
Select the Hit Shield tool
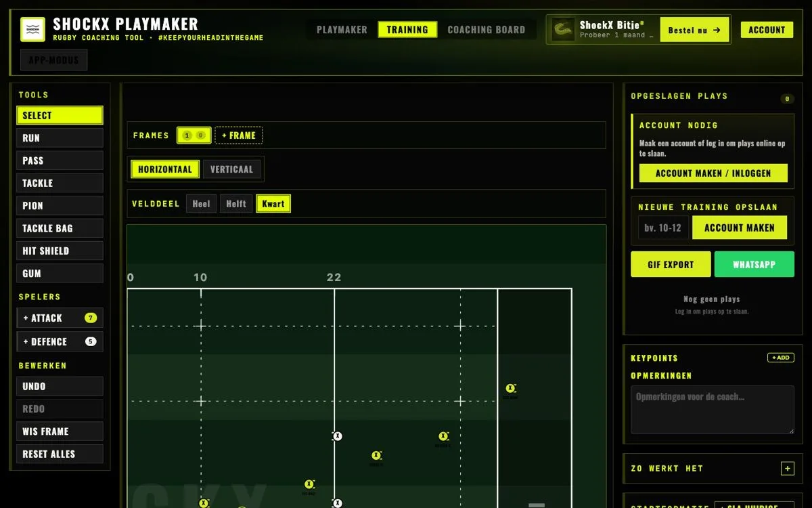pyautogui.click(x=60, y=251)
